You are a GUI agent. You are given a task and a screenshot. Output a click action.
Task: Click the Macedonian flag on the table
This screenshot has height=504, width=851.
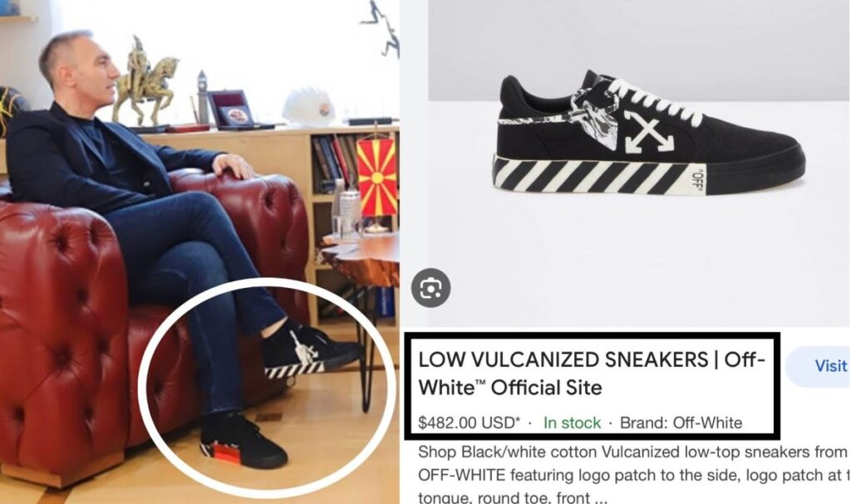tap(376, 175)
